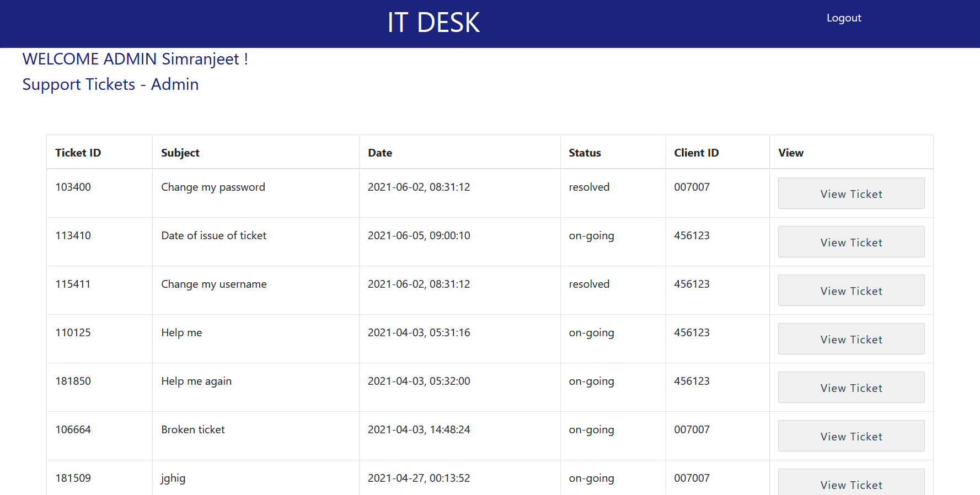View ticket 181509 jghig
Image resolution: width=980 pixels, height=495 pixels.
click(851, 482)
